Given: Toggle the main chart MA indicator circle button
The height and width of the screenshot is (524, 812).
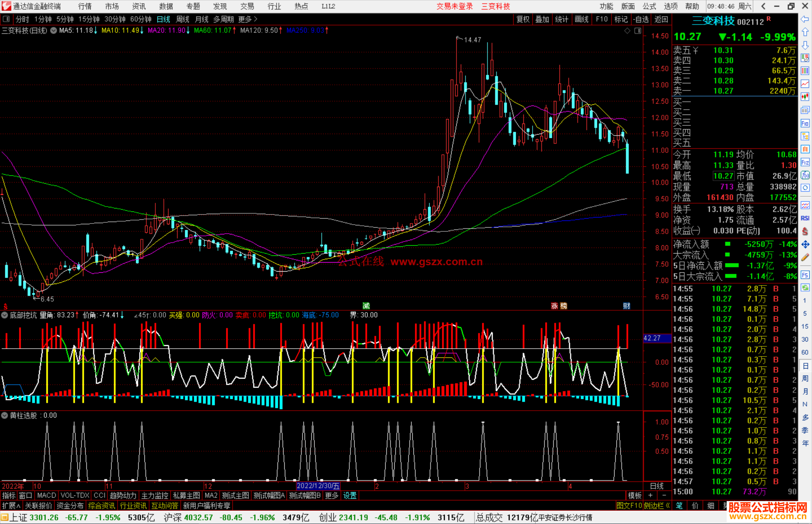Looking at the screenshot, I should (54, 30).
